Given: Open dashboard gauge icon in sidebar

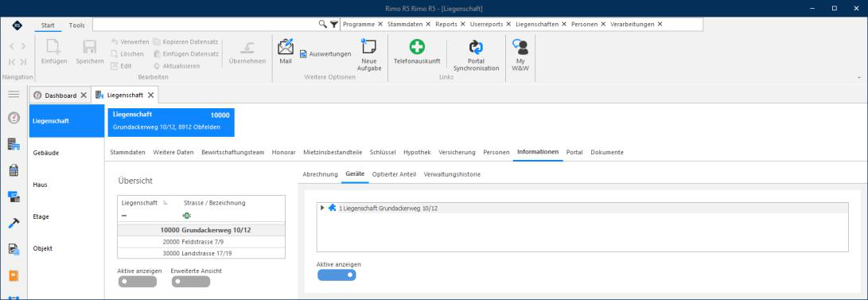Looking at the screenshot, I should 14,118.
